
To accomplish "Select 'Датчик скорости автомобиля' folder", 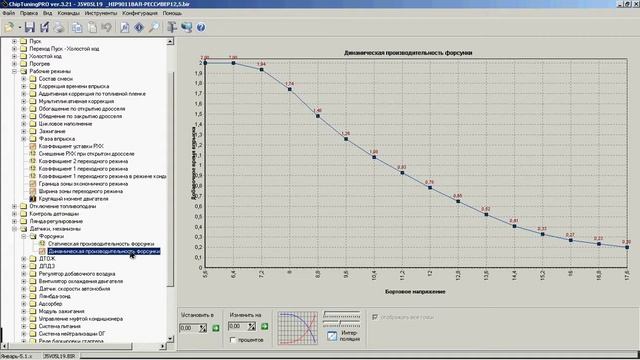I will tap(74, 289).
